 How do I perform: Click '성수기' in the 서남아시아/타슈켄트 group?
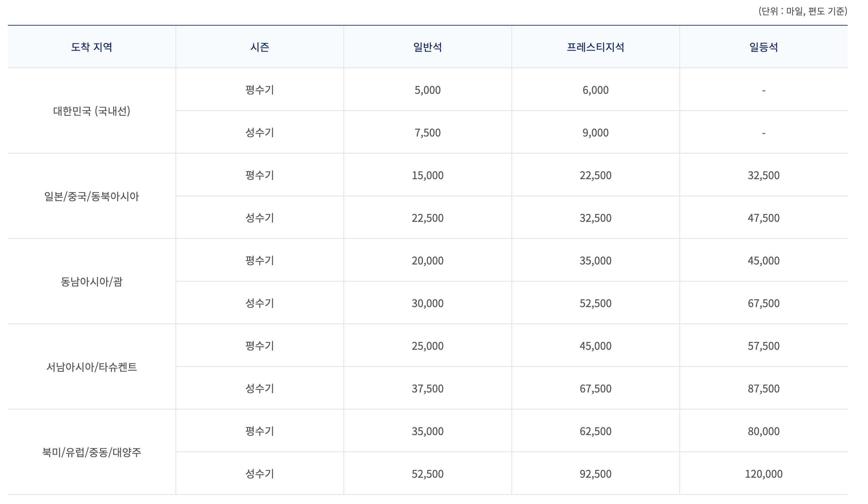tap(260, 389)
